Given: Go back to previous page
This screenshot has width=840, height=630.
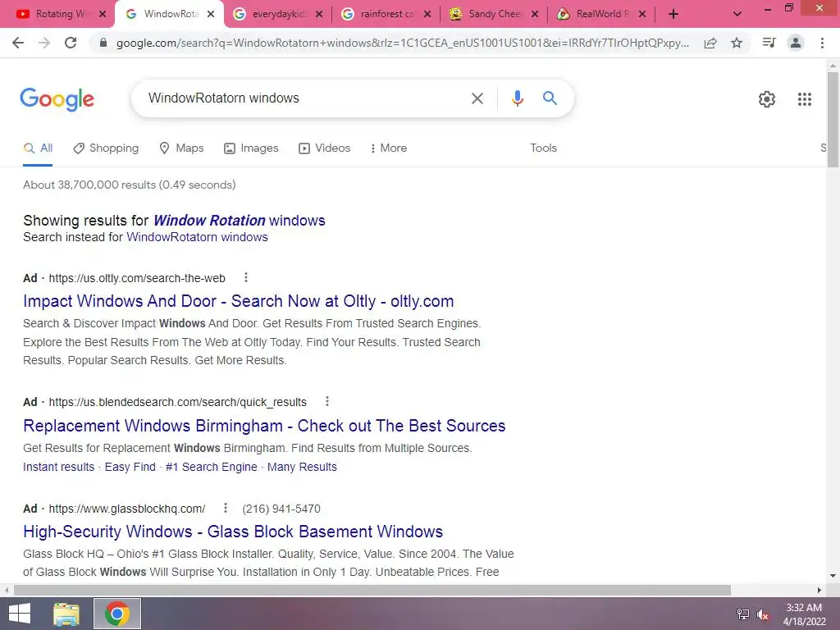Looking at the screenshot, I should click(18, 43).
